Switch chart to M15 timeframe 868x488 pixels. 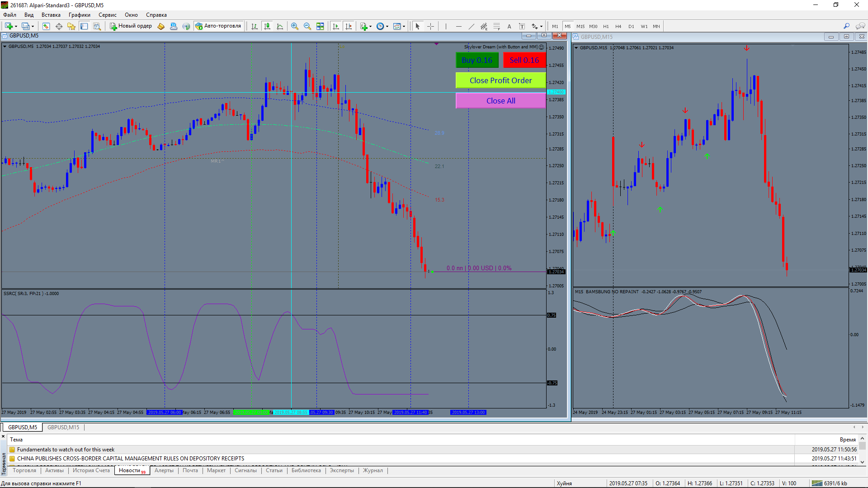580,26
